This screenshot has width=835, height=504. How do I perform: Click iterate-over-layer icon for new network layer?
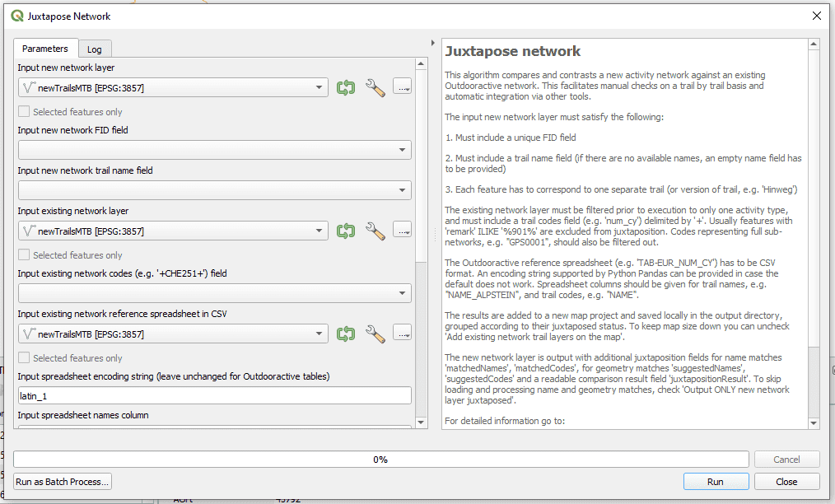click(346, 87)
